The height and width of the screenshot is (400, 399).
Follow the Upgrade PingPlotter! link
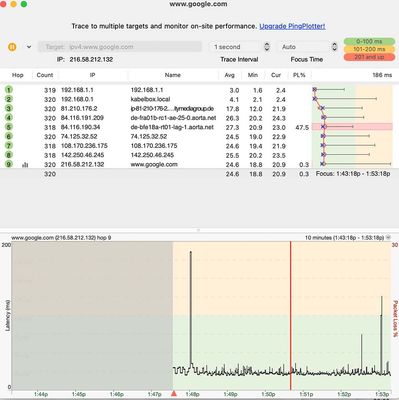coord(292,26)
